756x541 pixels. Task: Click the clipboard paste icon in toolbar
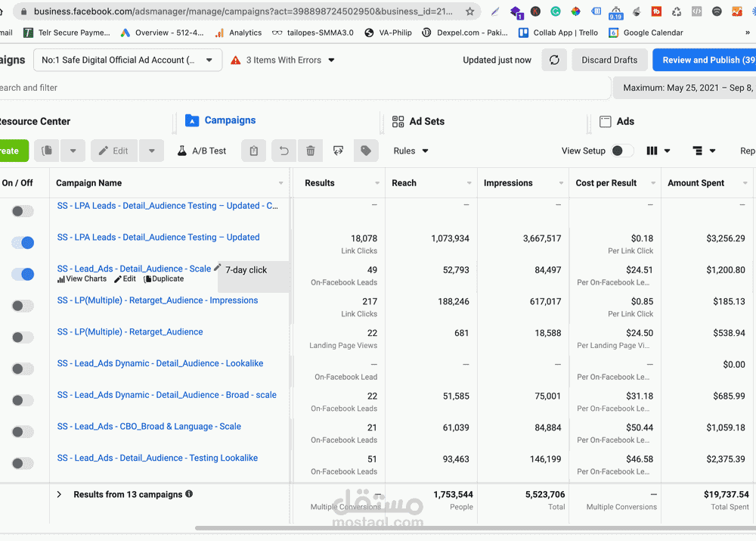[253, 151]
